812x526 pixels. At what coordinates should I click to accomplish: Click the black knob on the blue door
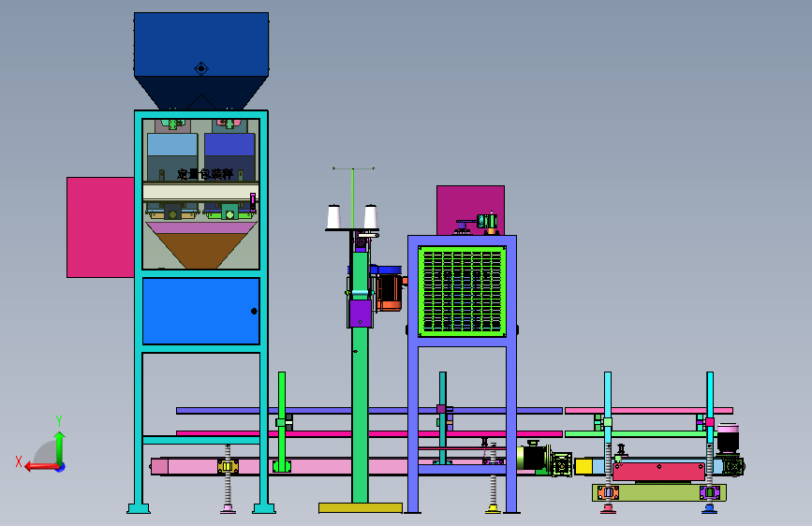pyautogui.click(x=254, y=311)
